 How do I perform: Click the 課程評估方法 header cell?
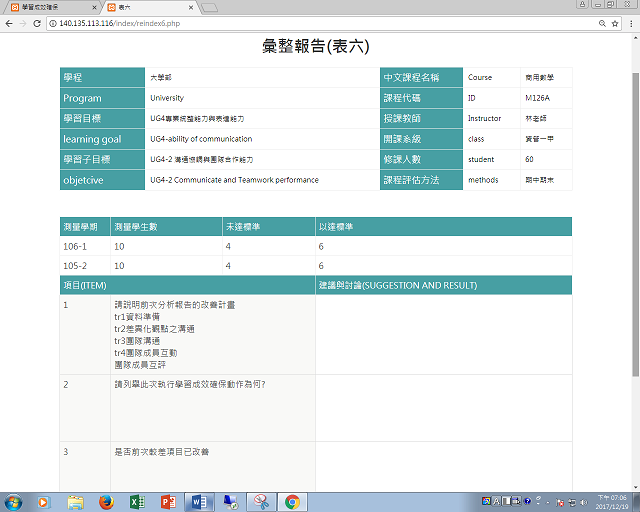pos(421,180)
